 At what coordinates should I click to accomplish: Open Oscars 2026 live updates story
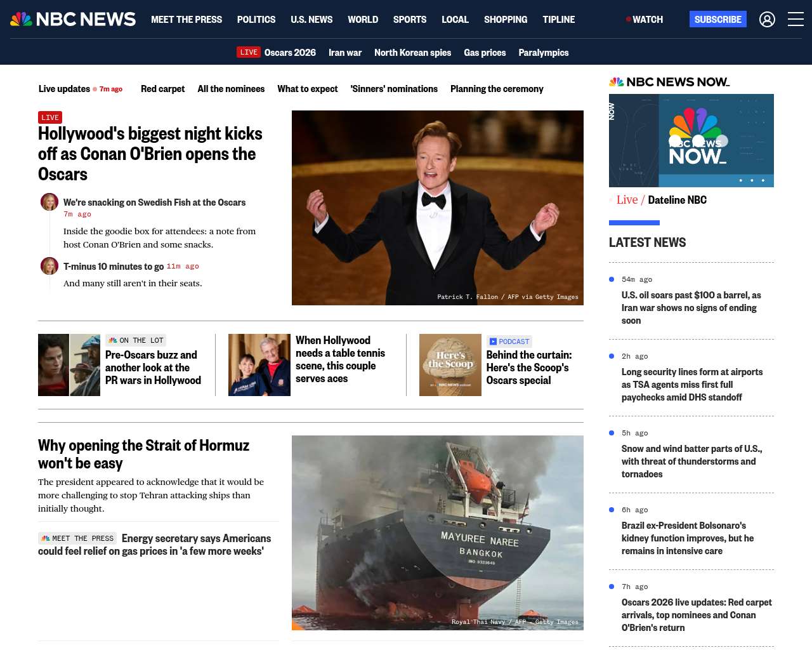697,615
